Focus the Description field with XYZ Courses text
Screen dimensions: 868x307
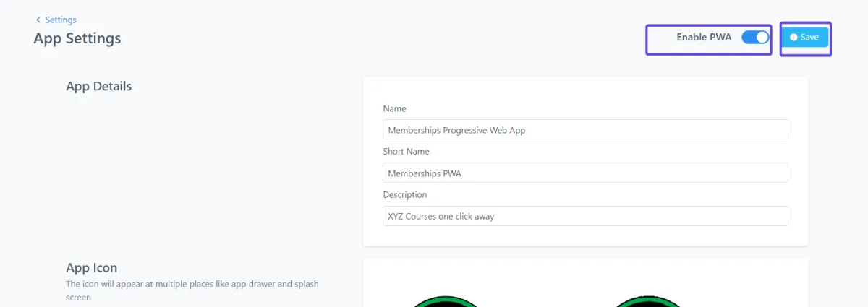(x=585, y=216)
